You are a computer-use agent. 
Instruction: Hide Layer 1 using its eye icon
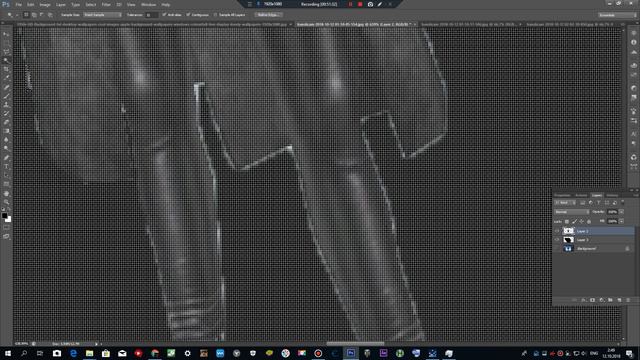tap(557, 240)
